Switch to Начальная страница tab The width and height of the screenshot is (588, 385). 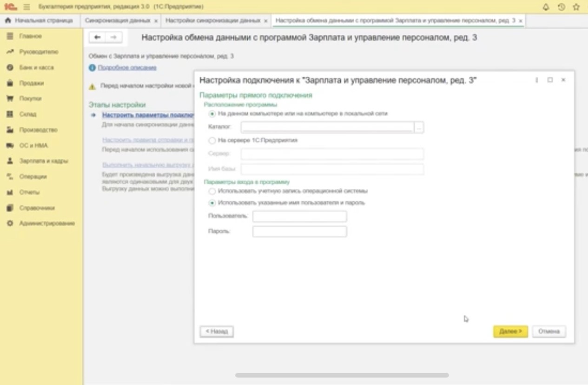click(x=40, y=21)
